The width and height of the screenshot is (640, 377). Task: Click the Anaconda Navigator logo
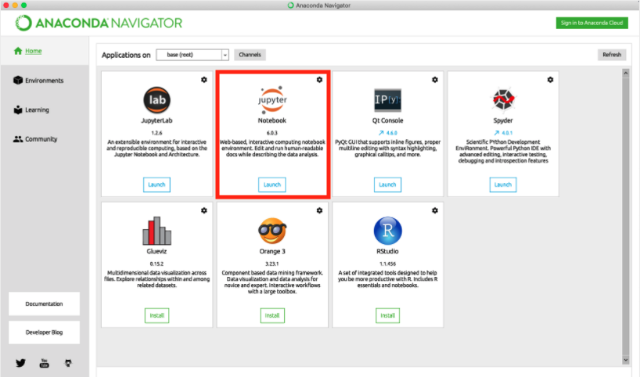[x=99, y=23]
